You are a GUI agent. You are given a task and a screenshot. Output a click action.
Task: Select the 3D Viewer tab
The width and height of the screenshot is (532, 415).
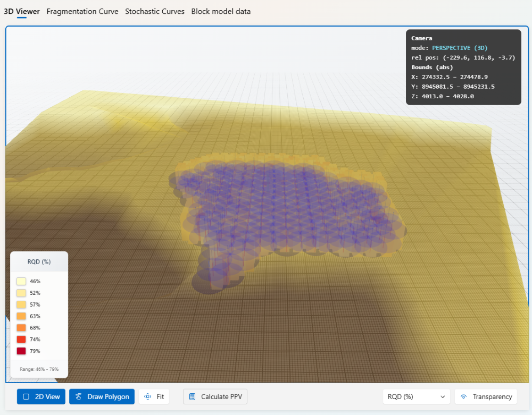(22, 11)
